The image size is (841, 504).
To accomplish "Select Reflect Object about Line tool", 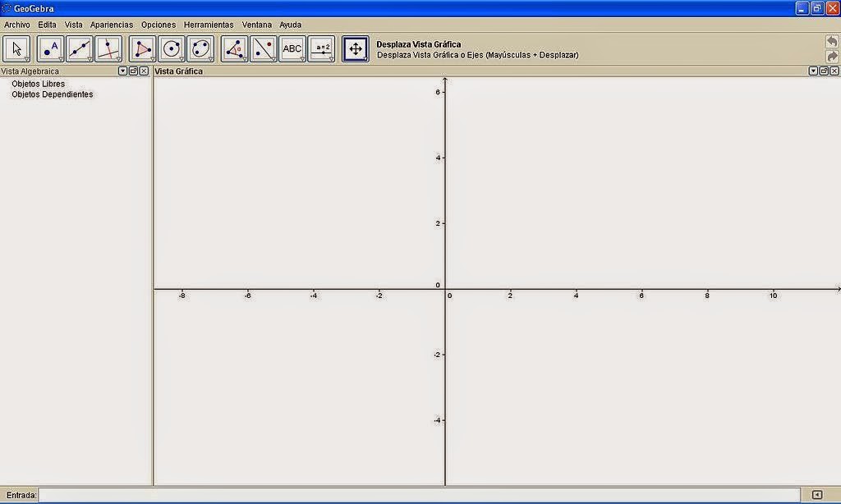I will tap(264, 49).
